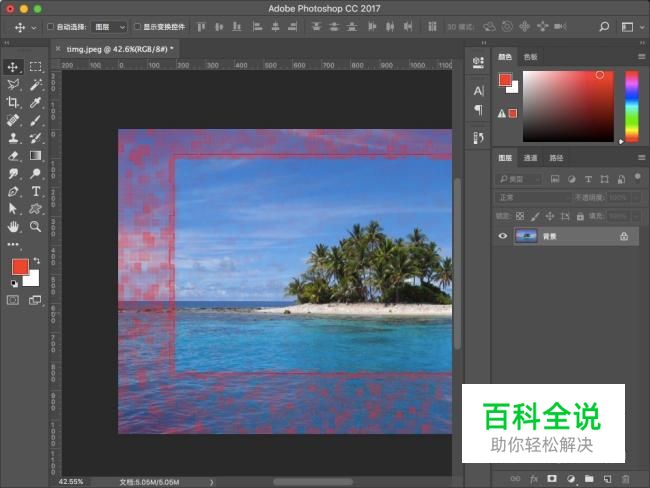Click the 背景 layer thumbnail
Screen dimensions: 650x488
[525, 237]
